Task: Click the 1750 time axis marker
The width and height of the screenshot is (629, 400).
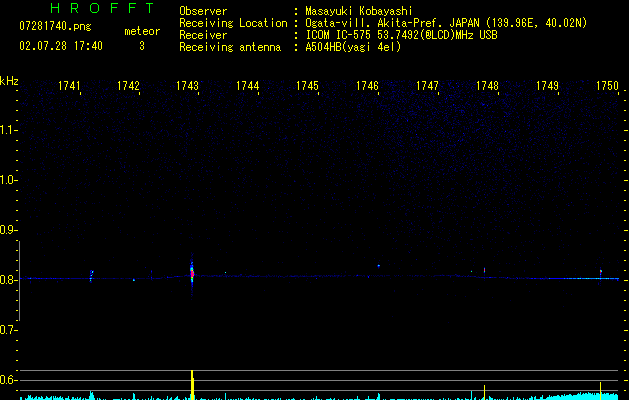Action: 607,86
